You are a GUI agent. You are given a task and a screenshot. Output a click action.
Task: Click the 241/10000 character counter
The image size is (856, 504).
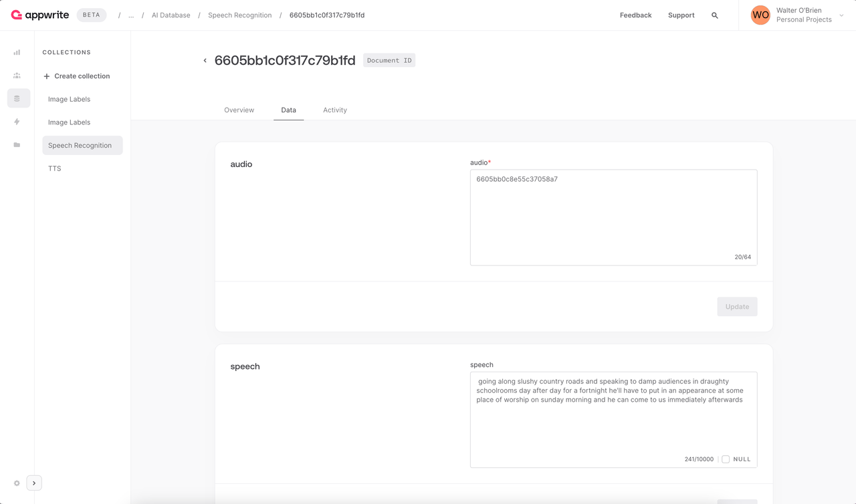tap(699, 459)
